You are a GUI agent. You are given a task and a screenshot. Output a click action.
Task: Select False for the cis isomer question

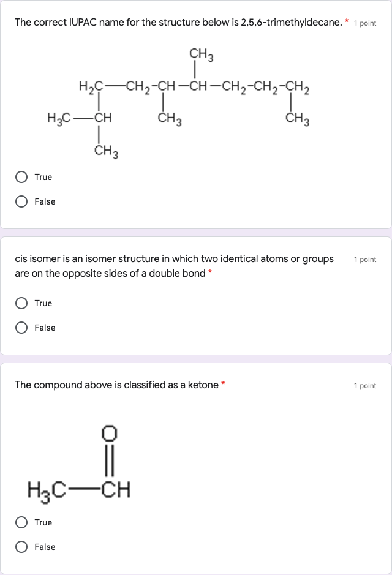tap(21, 328)
